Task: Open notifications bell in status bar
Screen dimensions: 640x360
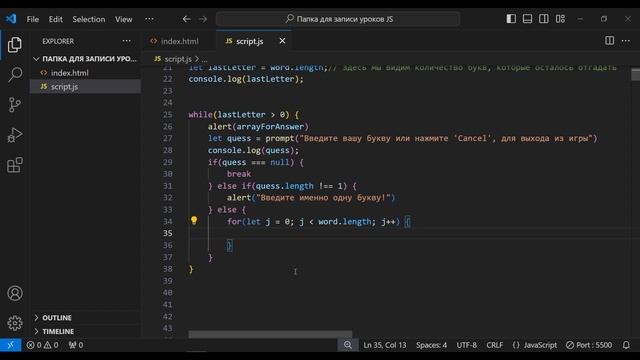Action: coord(626,345)
